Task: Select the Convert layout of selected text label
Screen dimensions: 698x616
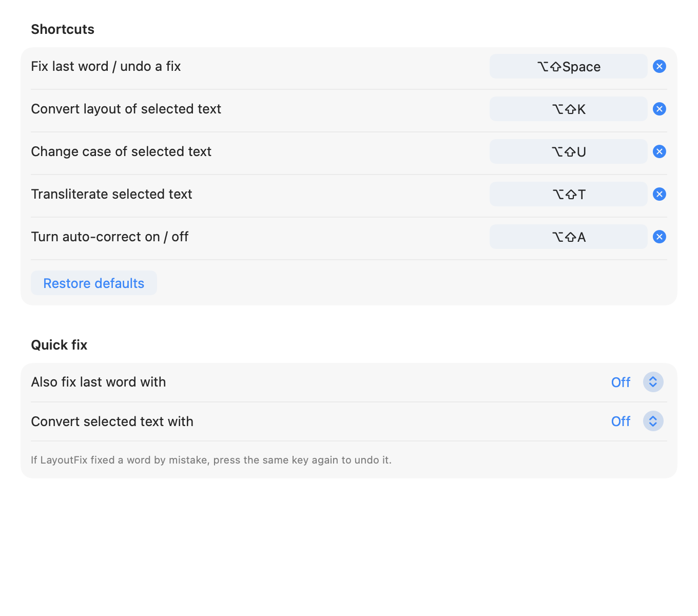Action: pyautogui.click(x=126, y=109)
